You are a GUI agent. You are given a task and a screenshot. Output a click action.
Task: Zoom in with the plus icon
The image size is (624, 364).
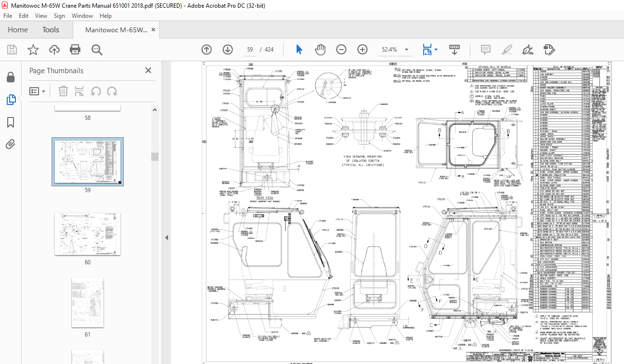click(x=363, y=50)
